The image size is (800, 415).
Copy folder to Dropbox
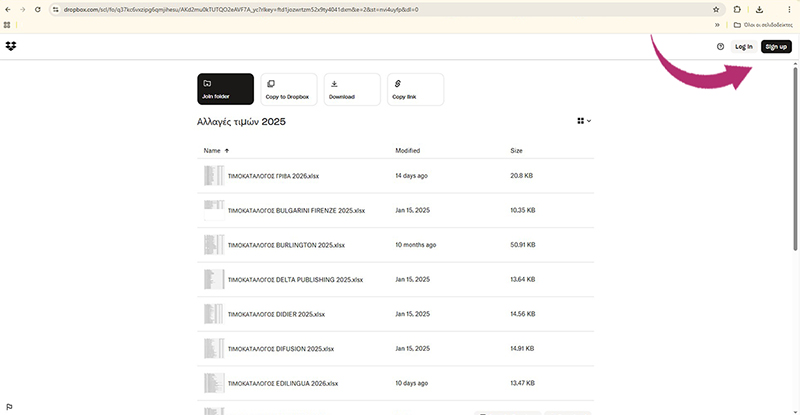(x=288, y=89)
